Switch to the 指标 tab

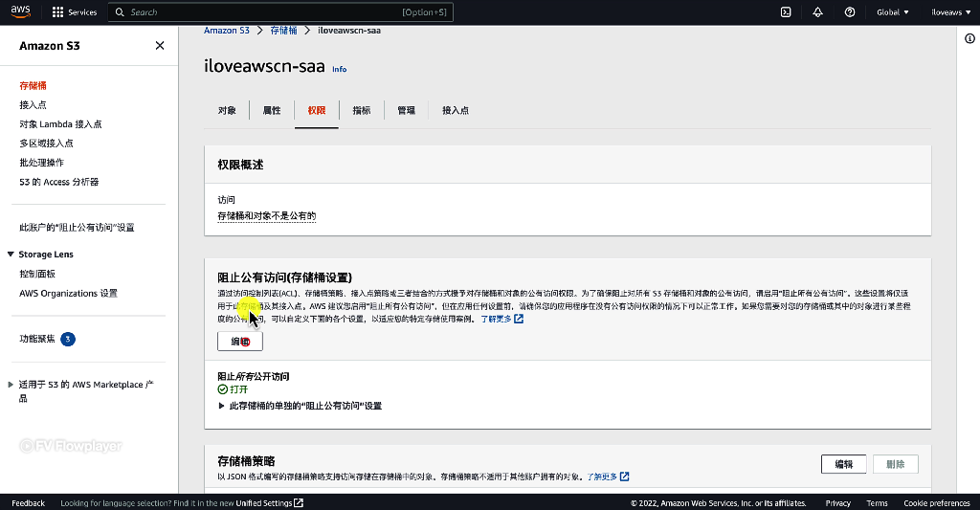pyautogui.click(x=361, y=110)
